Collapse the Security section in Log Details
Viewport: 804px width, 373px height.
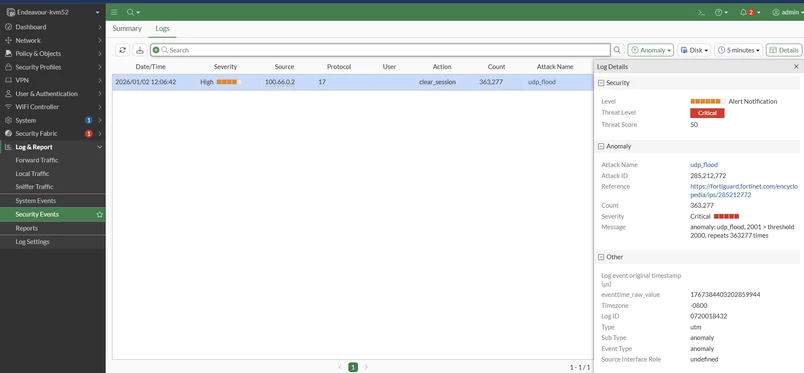601,83
